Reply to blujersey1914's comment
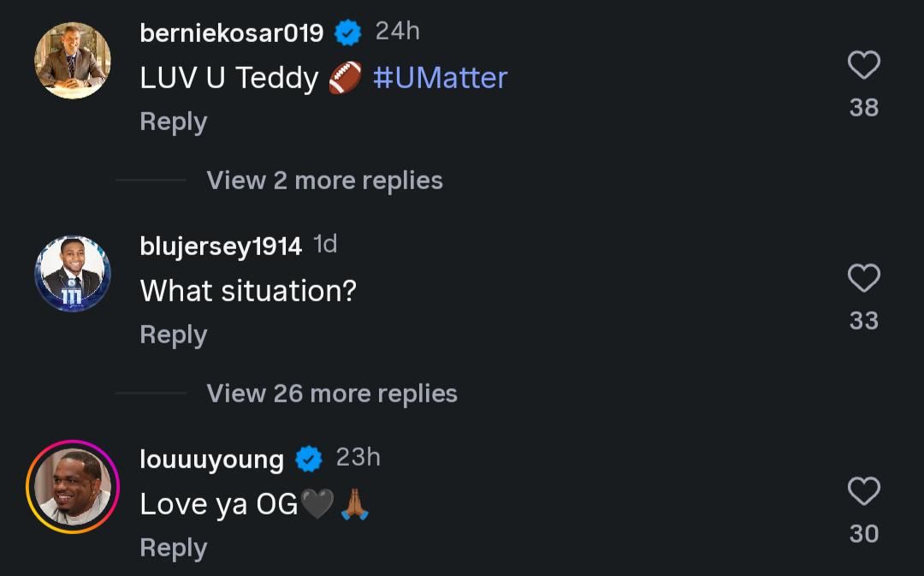924x576 pixels. (174, 335)
